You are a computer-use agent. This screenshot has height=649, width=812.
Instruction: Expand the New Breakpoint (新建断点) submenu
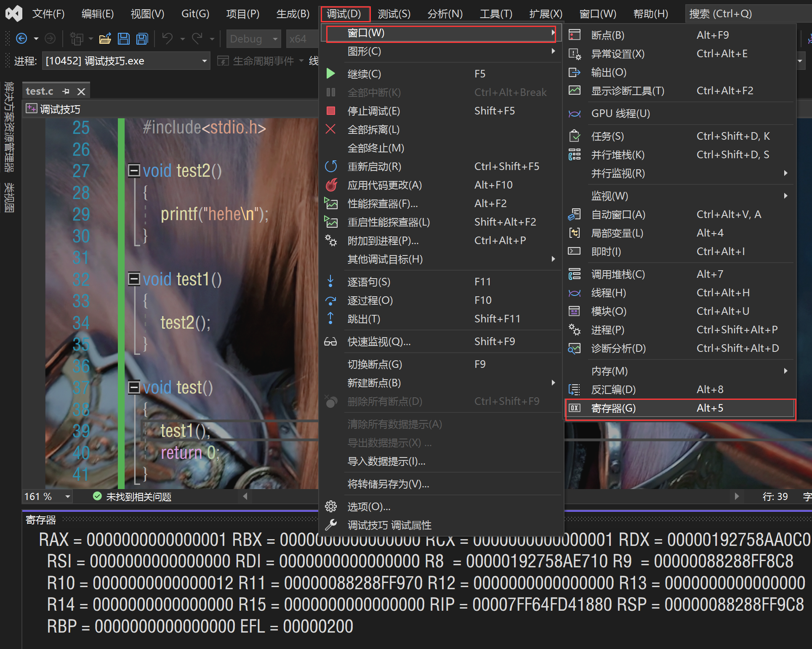pyautogui.click(x=441, y=383)
